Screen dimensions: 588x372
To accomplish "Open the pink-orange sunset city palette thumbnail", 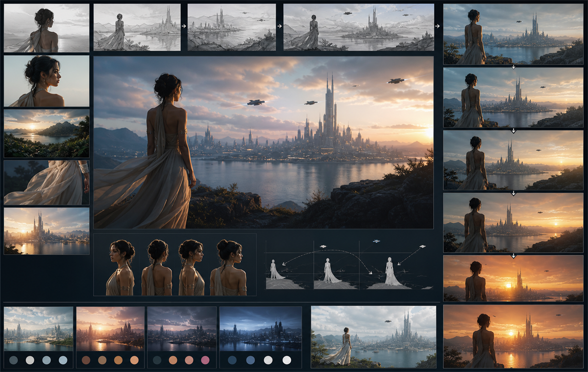I will tap(110, 328).
